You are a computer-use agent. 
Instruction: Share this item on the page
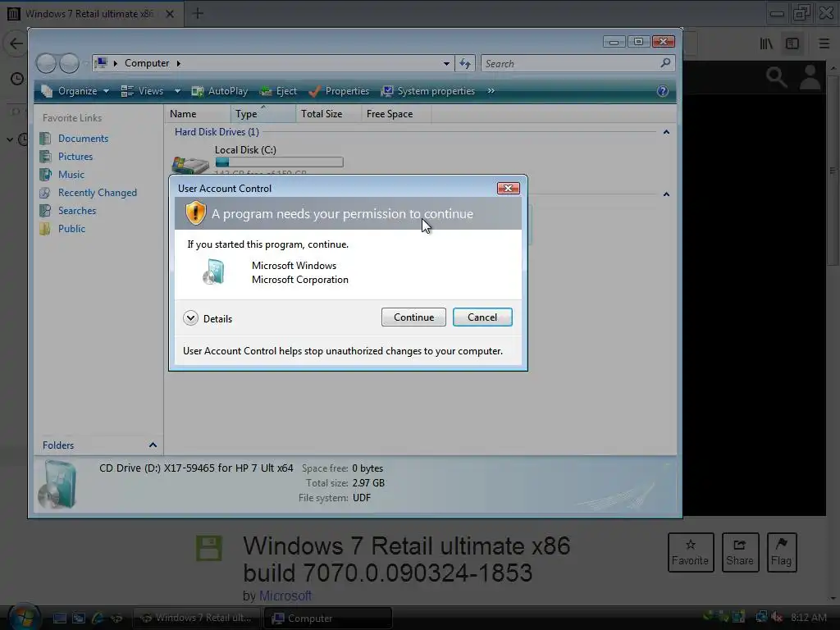(740, 552)
